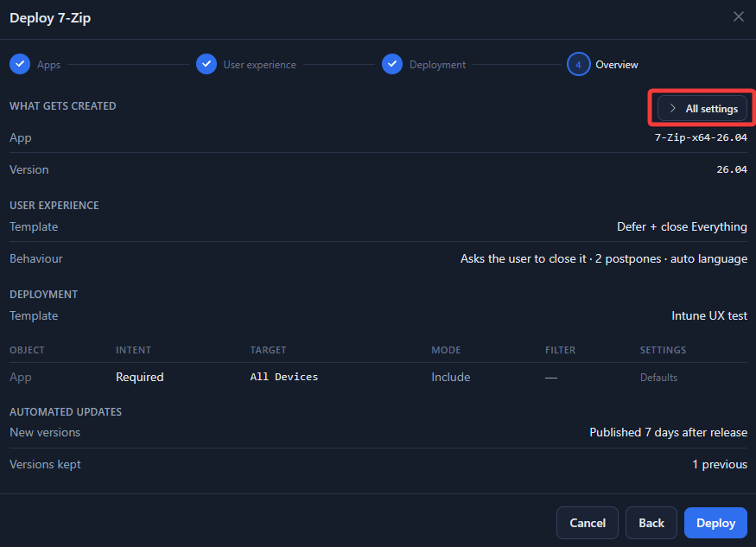Click the AUTOMATED UPDATES section heading

[66, 411]
